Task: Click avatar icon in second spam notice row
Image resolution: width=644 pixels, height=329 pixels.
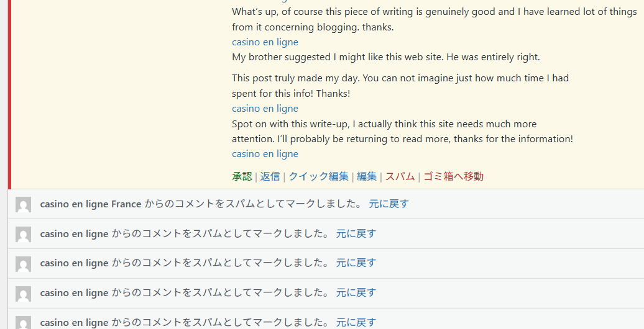Action: click(x=23, y=235)
